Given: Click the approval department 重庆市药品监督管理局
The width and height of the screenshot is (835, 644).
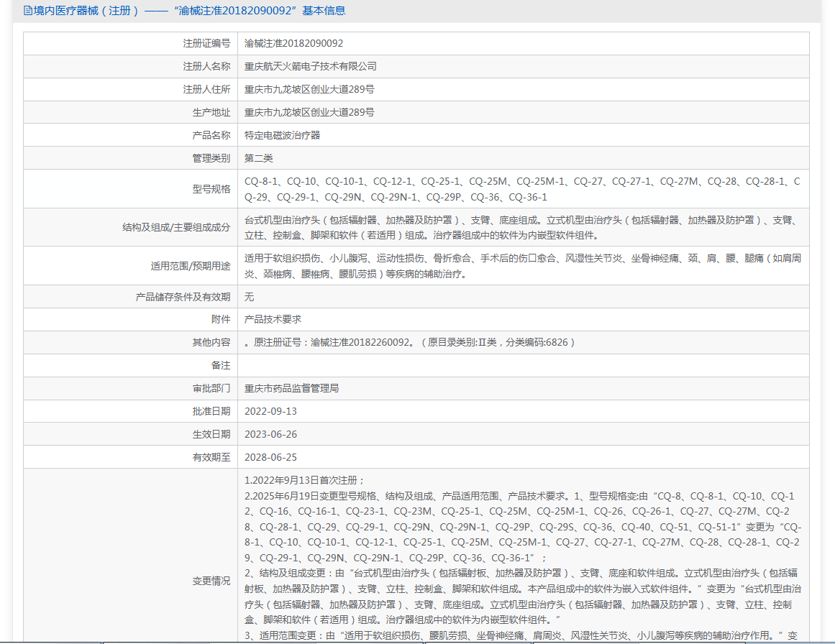Looking at the screenshot, I should click(x=291, y=389).
